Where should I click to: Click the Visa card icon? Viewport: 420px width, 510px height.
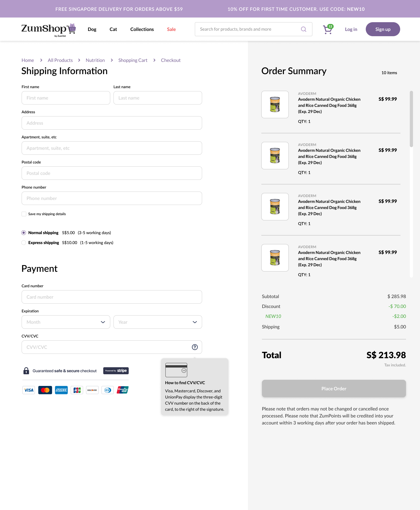click(29, 390)
